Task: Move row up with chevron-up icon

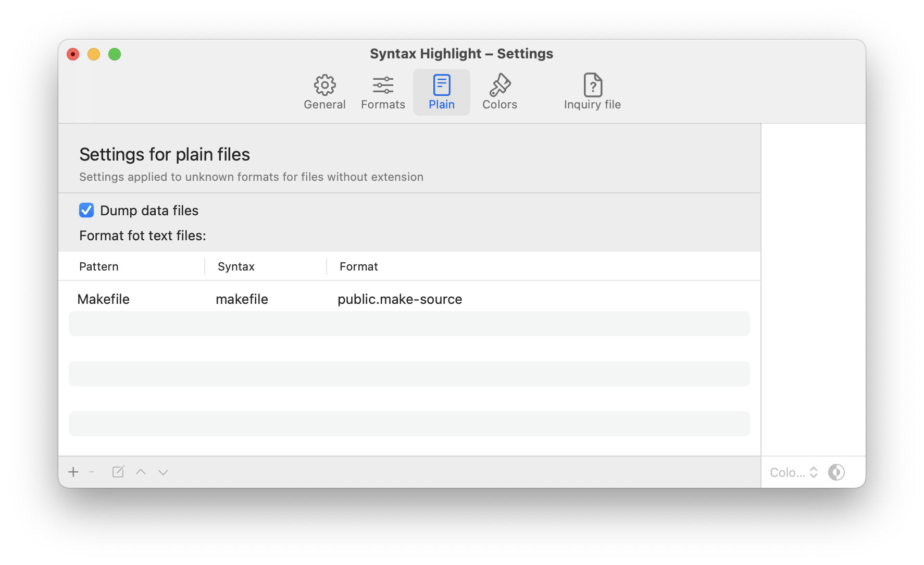Action: coord(141,472)
